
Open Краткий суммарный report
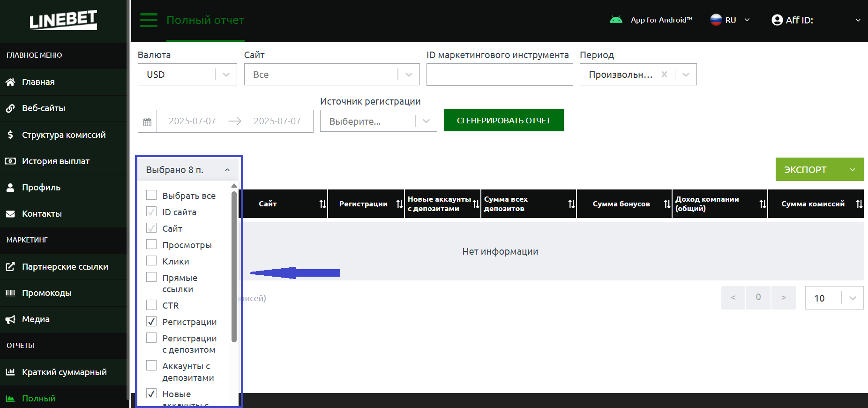63,372
